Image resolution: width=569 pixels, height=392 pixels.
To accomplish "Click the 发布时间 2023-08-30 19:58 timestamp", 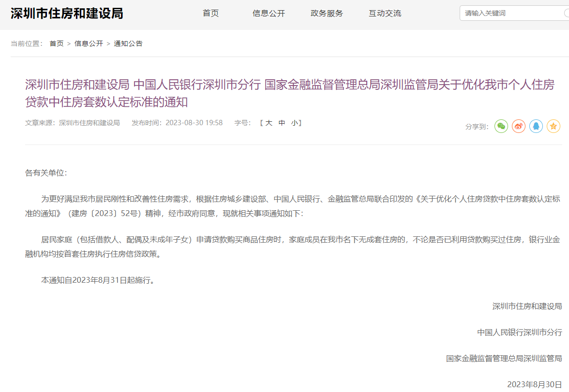I will [x=177, y=123].
